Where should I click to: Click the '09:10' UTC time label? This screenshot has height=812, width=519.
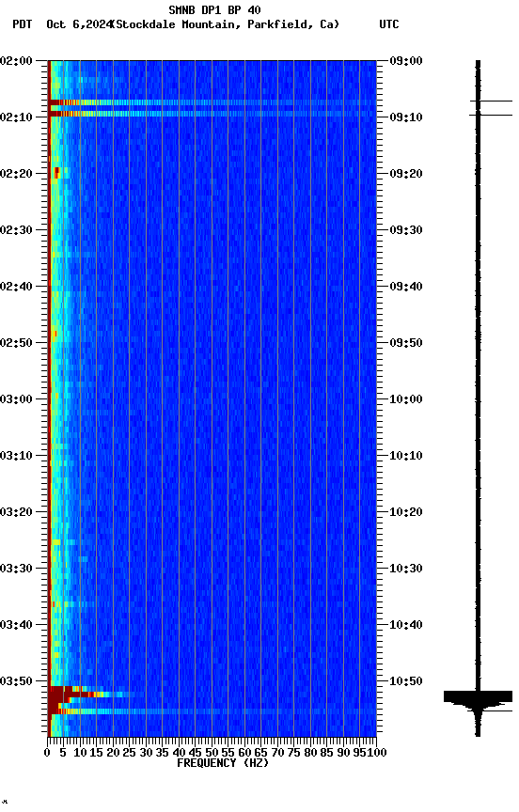click(406, 117)
